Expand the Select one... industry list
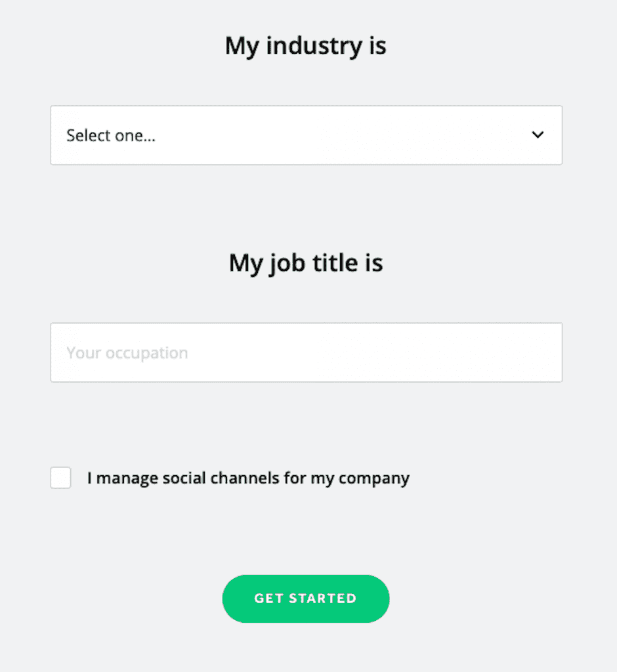Image resolution: width=617 pixels, height=672 pixels. [x=306, y=135]
